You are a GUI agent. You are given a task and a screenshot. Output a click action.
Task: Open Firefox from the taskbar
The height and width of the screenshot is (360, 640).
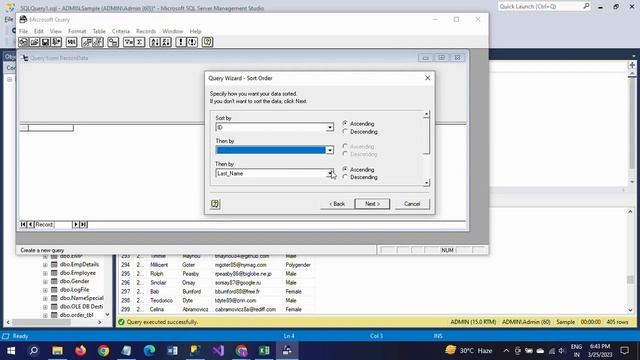[x=80, y=351]
